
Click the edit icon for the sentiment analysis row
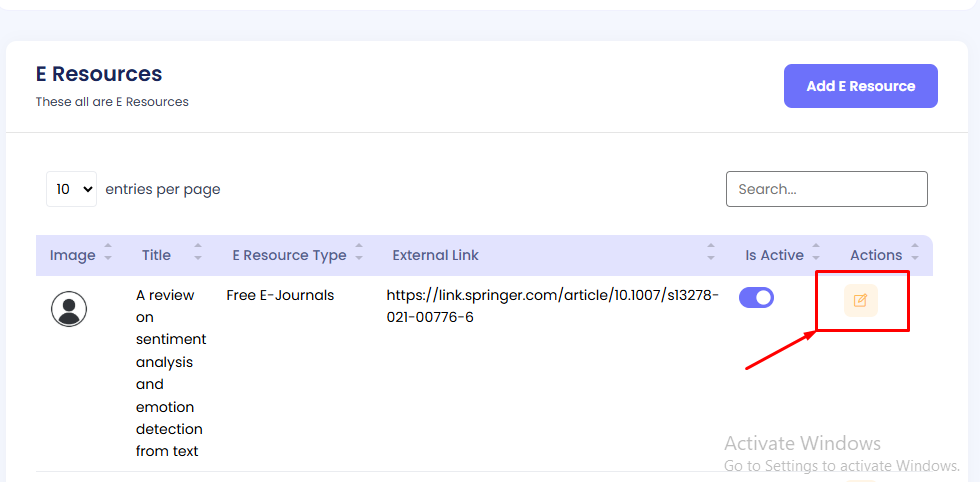coord(860,300)
